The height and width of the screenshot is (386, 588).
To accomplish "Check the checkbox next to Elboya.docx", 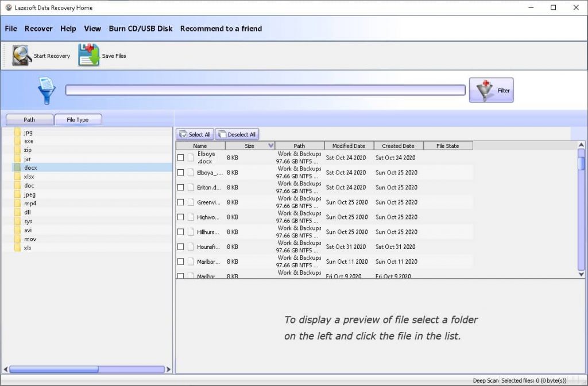I will tap(181, 157).
